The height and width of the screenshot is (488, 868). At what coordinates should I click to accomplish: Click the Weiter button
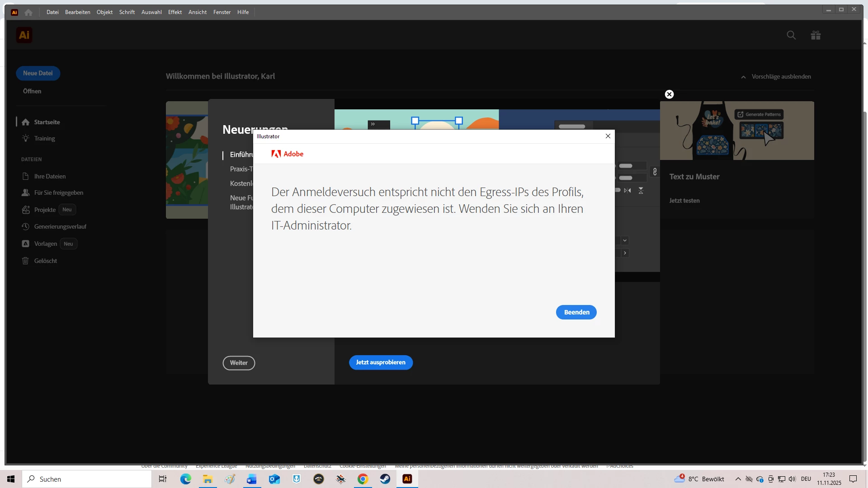coord(239,363)
